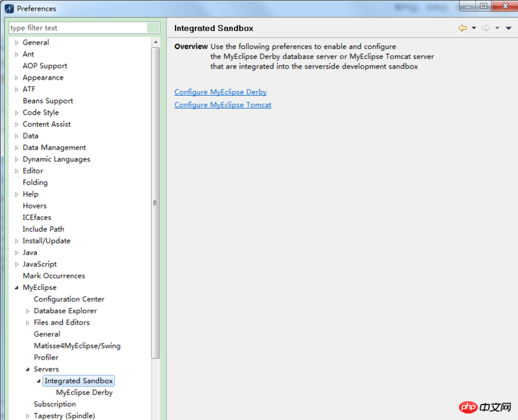Collapse the MyEclipse node arrow
The height and width of the screenshot is (420, 518).
17,287
